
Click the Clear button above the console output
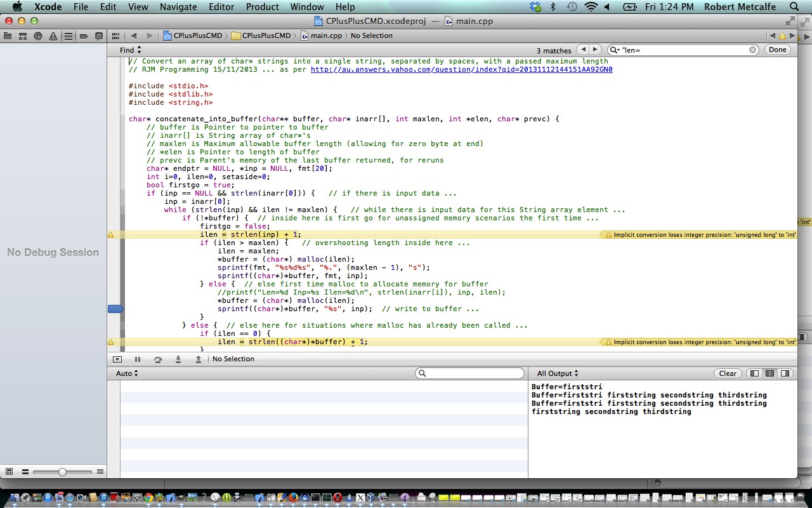pos(727,373)
